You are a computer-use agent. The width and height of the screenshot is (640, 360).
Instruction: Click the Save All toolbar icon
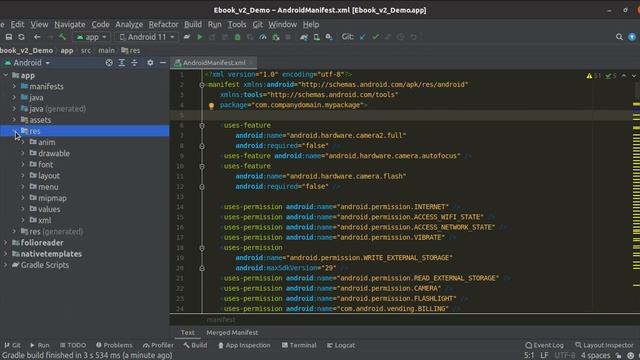[x=9, y=37]
